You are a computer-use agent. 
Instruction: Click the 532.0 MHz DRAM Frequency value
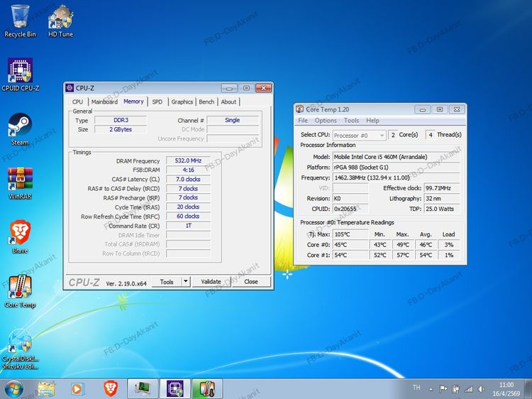tap(188, 160)
